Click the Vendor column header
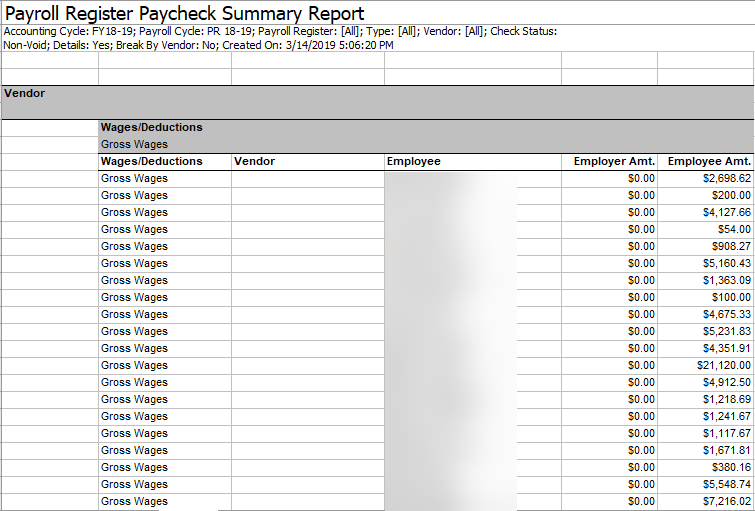 (x=255, y=161)
